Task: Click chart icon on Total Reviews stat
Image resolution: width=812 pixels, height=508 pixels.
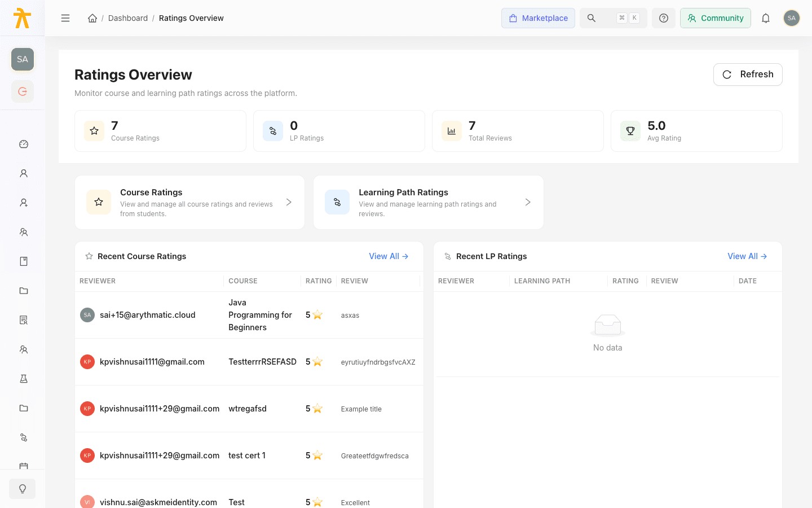Action: [452, 131]
